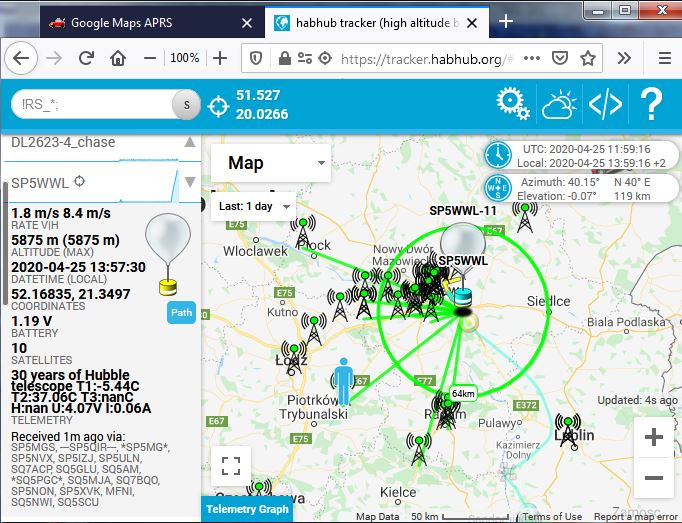The image size is (682, 523).
Task: Open the help question mark
Action: 651,104
